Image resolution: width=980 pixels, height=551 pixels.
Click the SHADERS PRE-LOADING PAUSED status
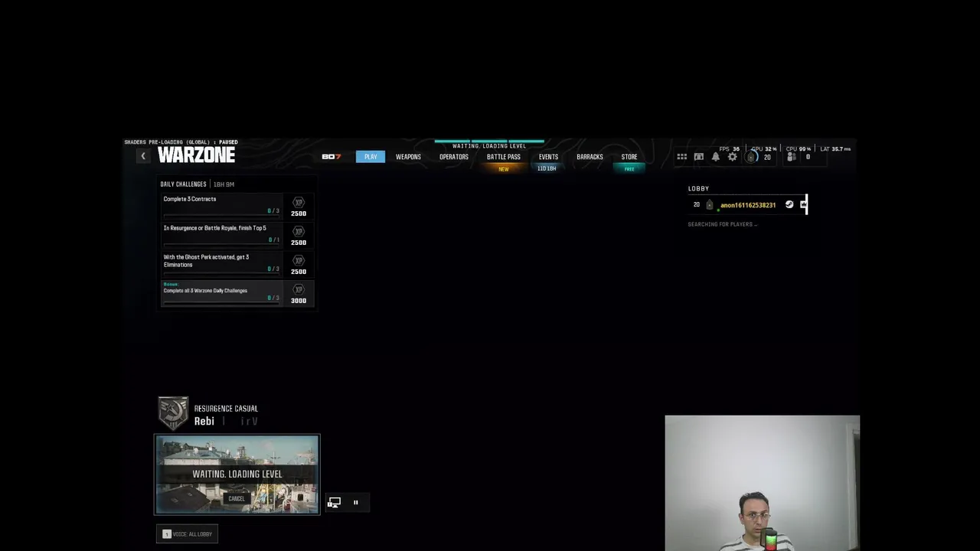[x=181, y=142]
